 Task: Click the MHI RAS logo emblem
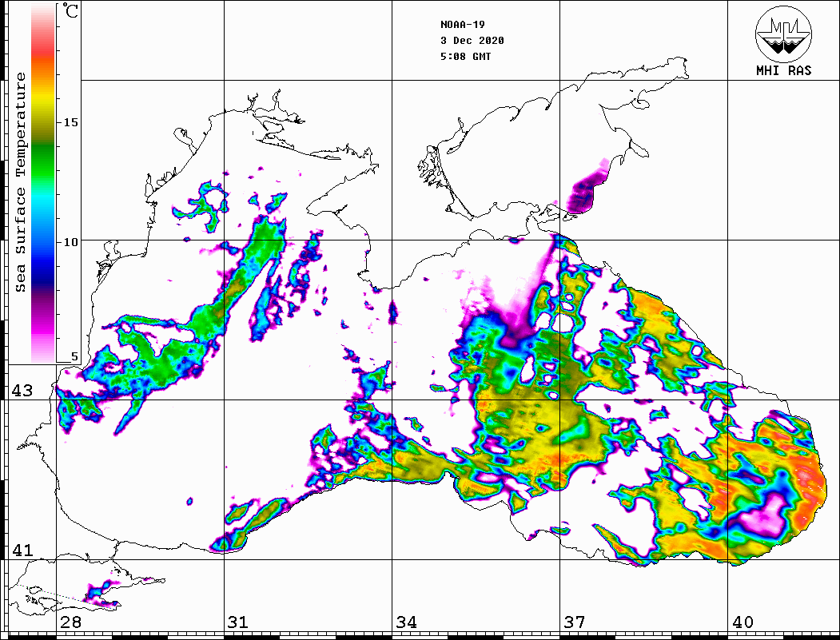tap(784, 34)
